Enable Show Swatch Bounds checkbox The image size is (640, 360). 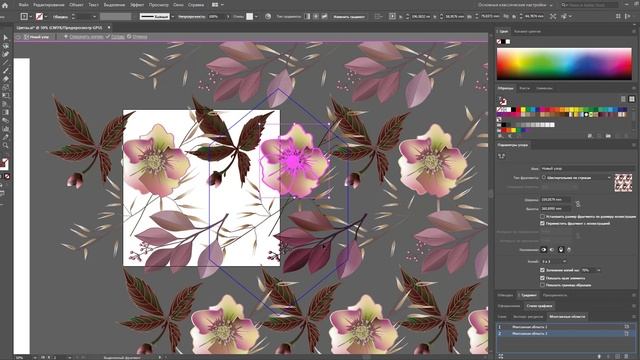(x=542, y=285)
